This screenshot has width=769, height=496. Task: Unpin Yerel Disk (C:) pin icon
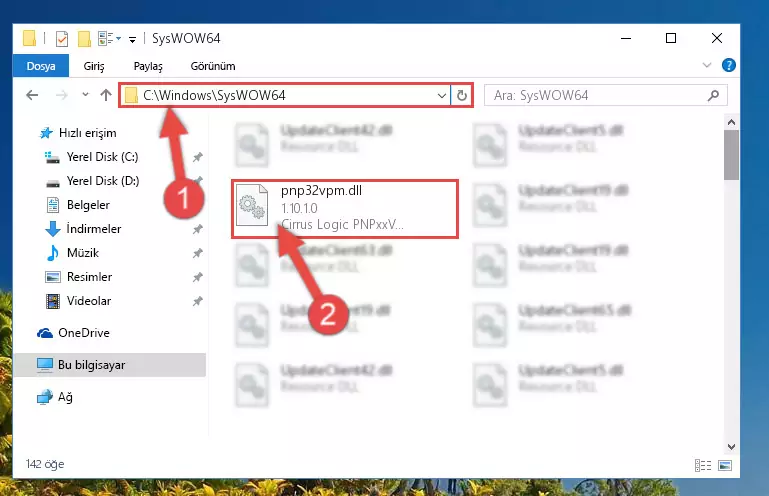pos(197,157)
